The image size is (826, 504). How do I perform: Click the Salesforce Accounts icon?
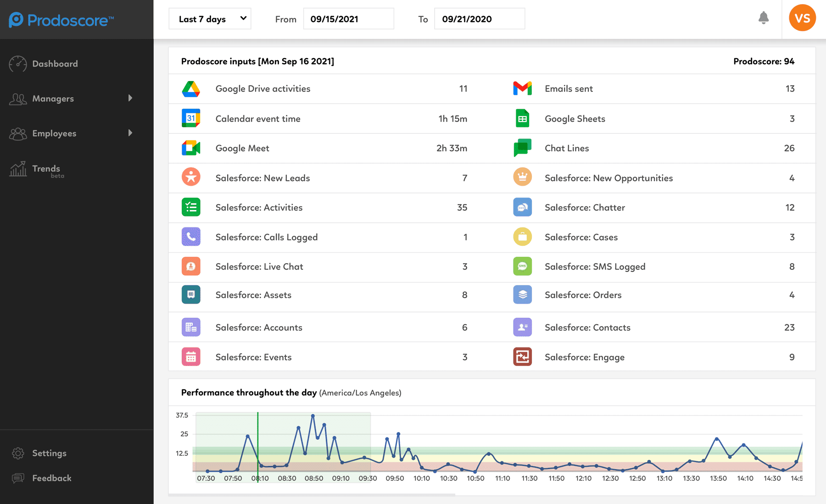(x=191, y=327)
